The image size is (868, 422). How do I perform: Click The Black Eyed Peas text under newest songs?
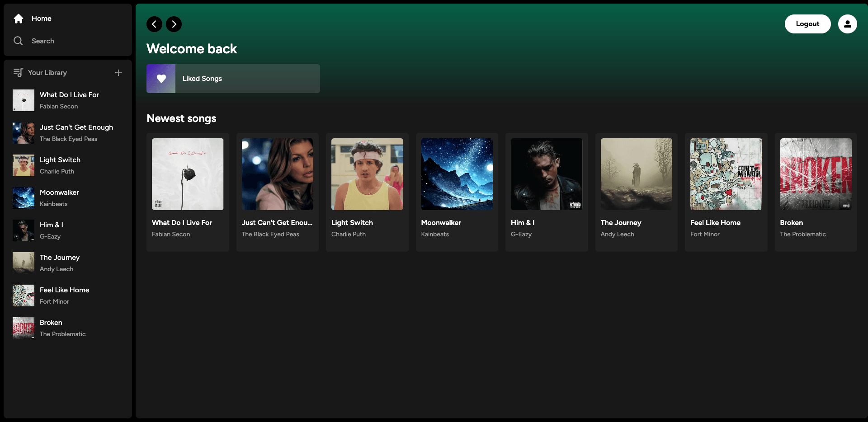(x=270, y=234)
